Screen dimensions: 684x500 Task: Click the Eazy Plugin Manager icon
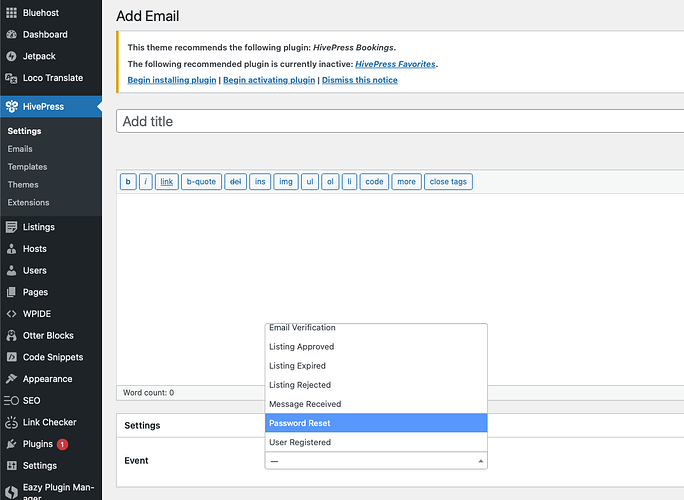(11, 492)
